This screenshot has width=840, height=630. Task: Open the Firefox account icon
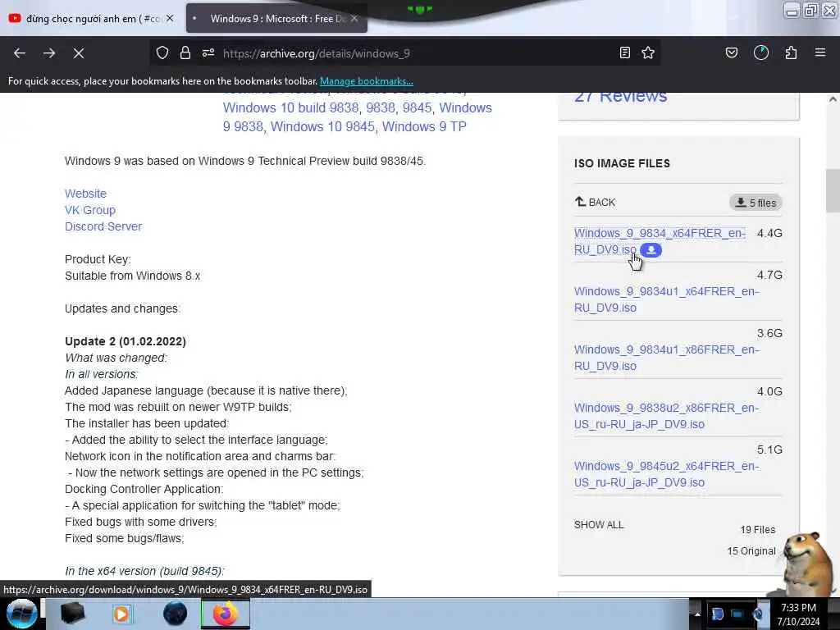(761, 53)
